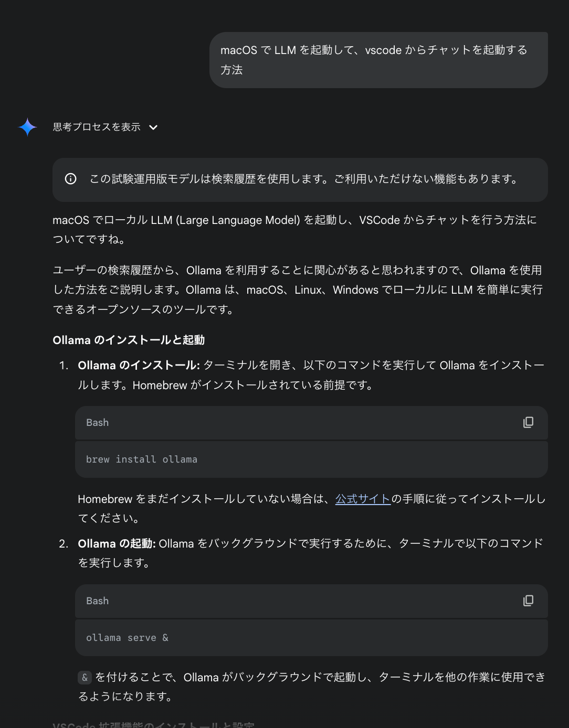Select the Bash label on first code block
569x728 pixels.
pyautogui.click(x=97, y=423)
